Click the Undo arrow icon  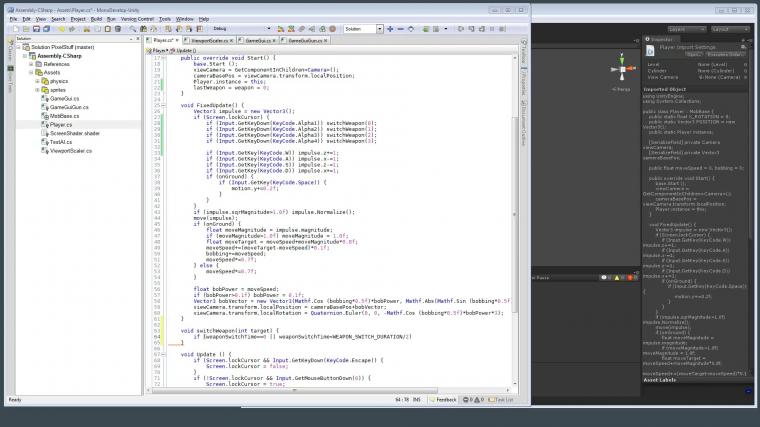(x=62, y=29)
